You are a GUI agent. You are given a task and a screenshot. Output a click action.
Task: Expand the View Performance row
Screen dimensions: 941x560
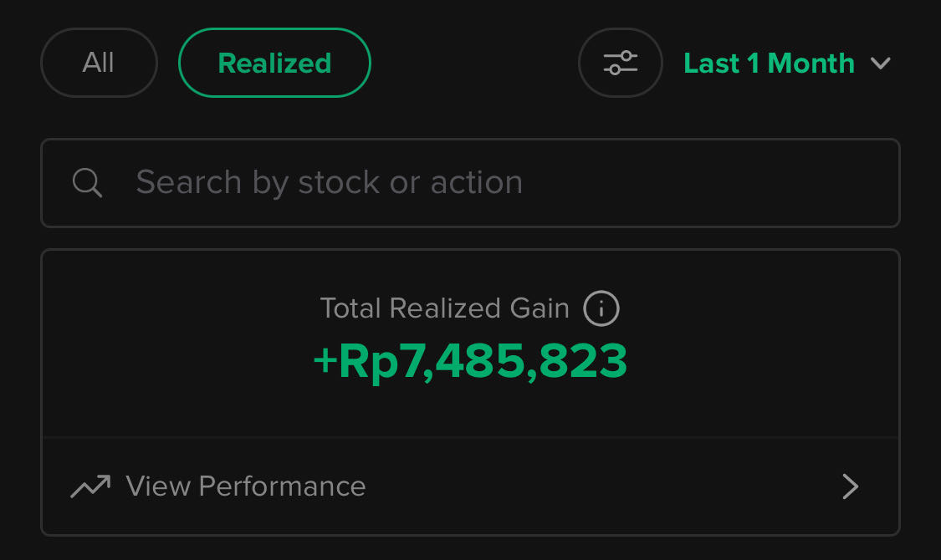click(x=470, y=486)
